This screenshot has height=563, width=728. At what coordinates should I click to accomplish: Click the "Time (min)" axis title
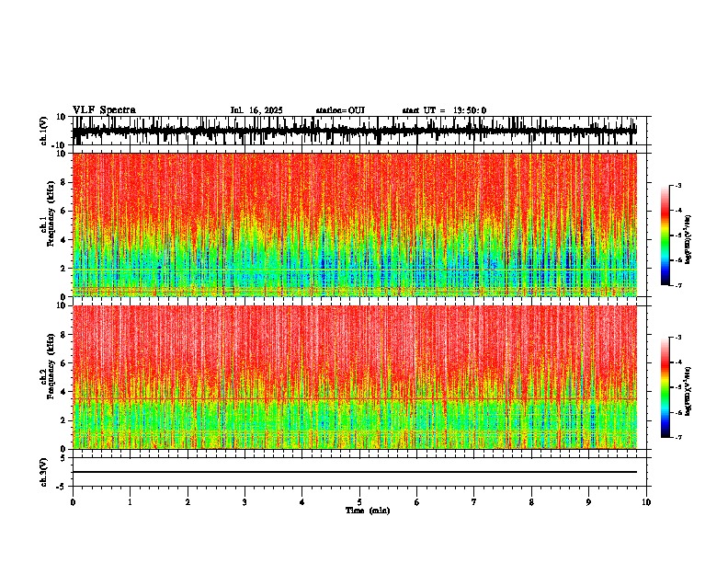pyautogui.click(x=368, y=511)
